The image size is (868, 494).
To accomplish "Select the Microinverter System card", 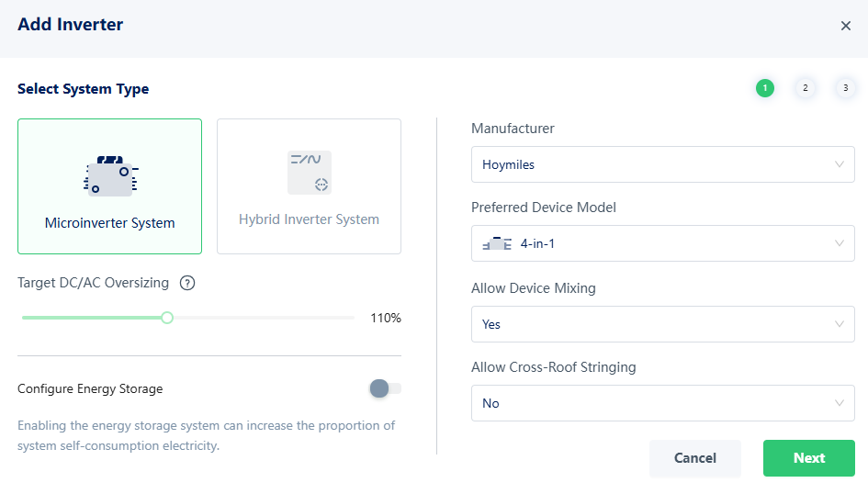I will [x=109, y=186].
